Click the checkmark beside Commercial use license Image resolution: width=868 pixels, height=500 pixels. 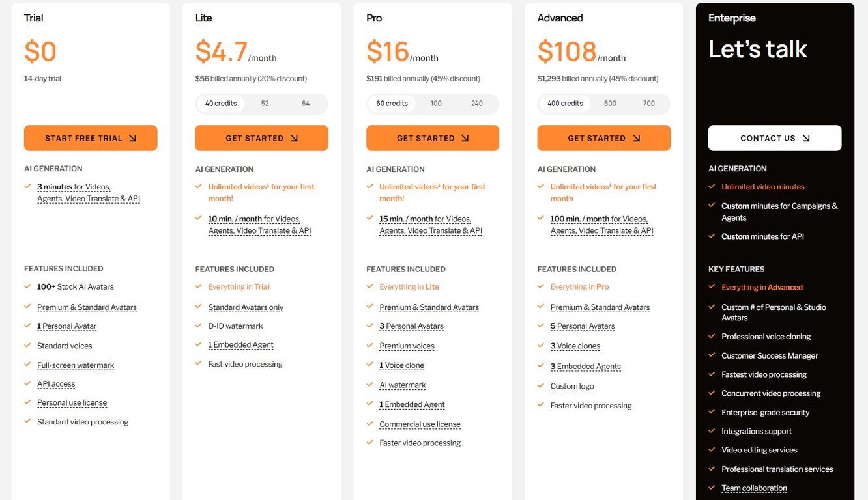pos(369,423)
